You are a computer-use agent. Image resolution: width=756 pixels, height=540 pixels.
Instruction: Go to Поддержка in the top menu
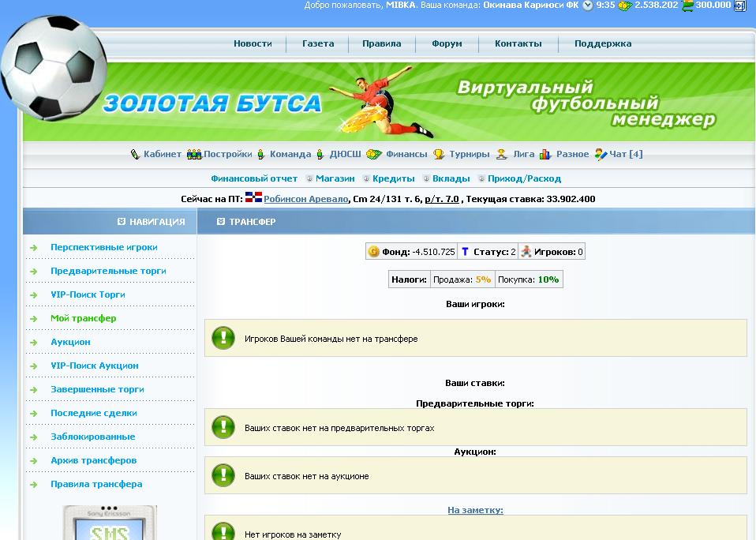click(x=603, y=44)
